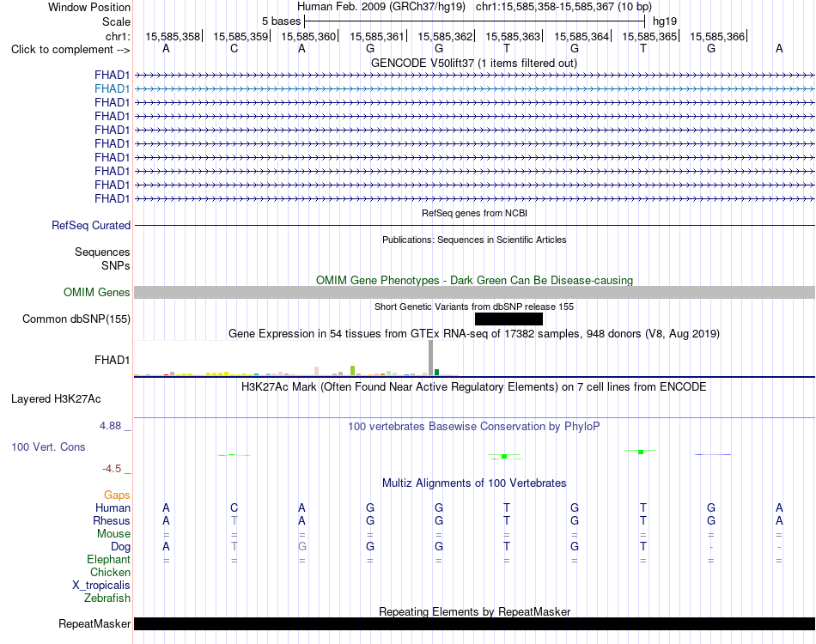
Task: Click 'RefSeq genes from NCBI' title
Action: pyautogui.click(x=475, y=213)
